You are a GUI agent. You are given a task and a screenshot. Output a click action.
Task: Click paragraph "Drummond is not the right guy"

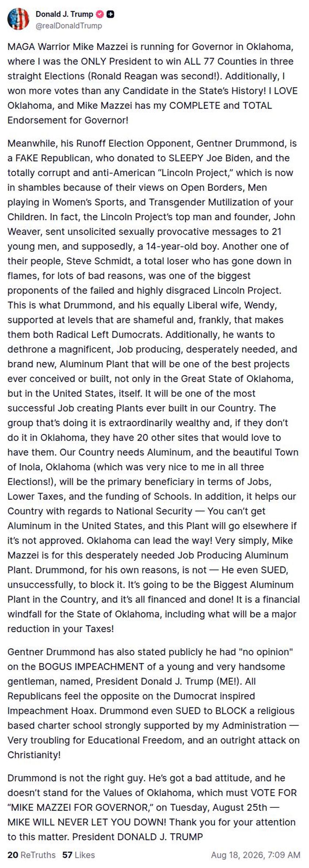pyautogui.click(x=152, y=807)
